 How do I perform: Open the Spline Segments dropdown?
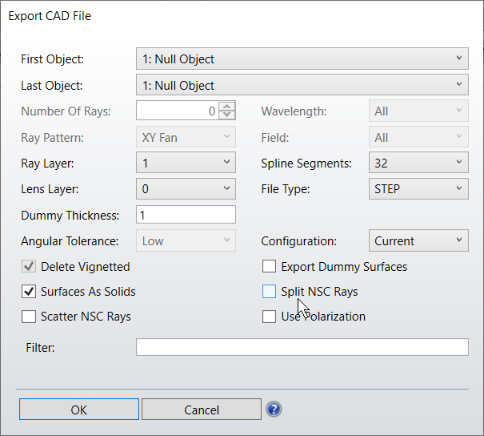coord(419,163)
